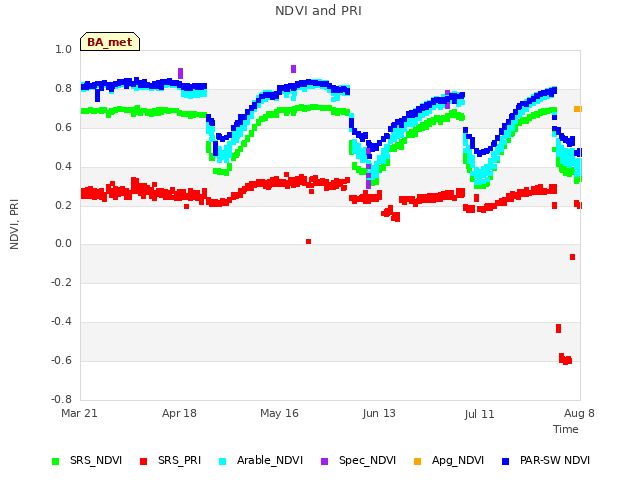
Task: Click the green SRS_NDVI legend swatch
Action: click(56, 461)
